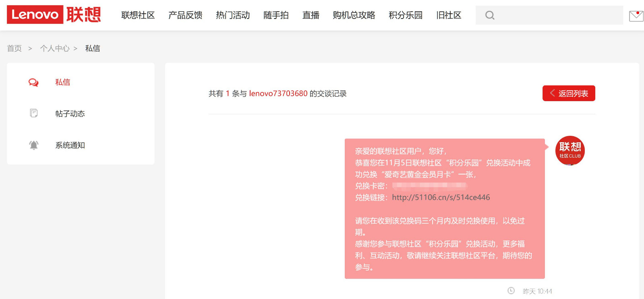Click the 系统通知 bell icon
This screenshot has height=299, width=644.
(34, 145)
